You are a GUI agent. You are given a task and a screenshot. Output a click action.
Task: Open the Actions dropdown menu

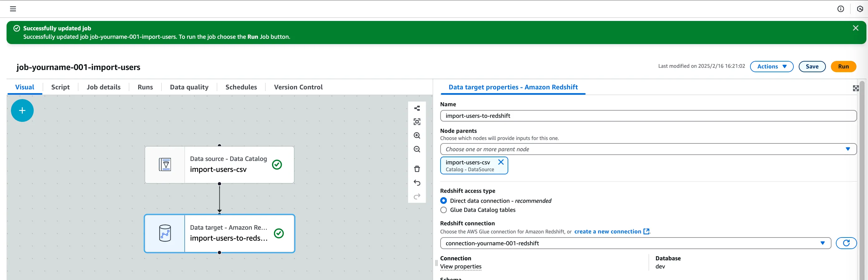[x=771, y=67]
